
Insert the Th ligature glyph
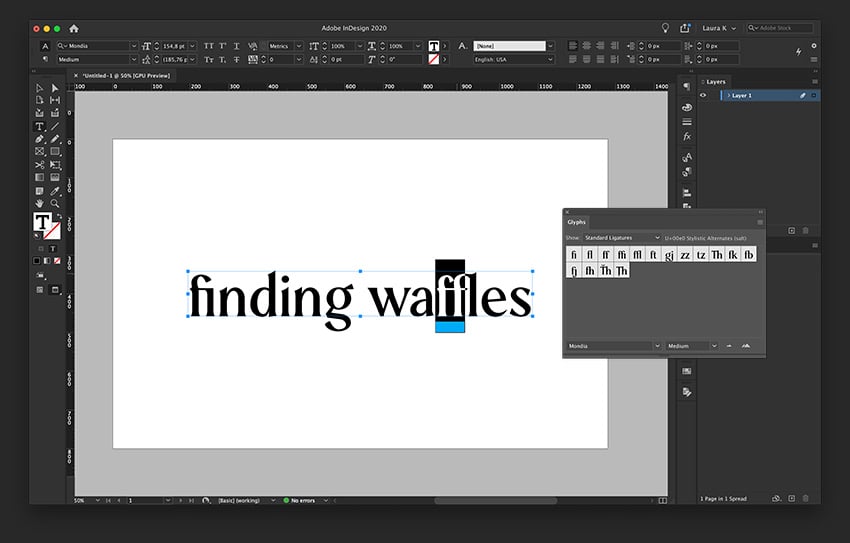tap(717, 255)
